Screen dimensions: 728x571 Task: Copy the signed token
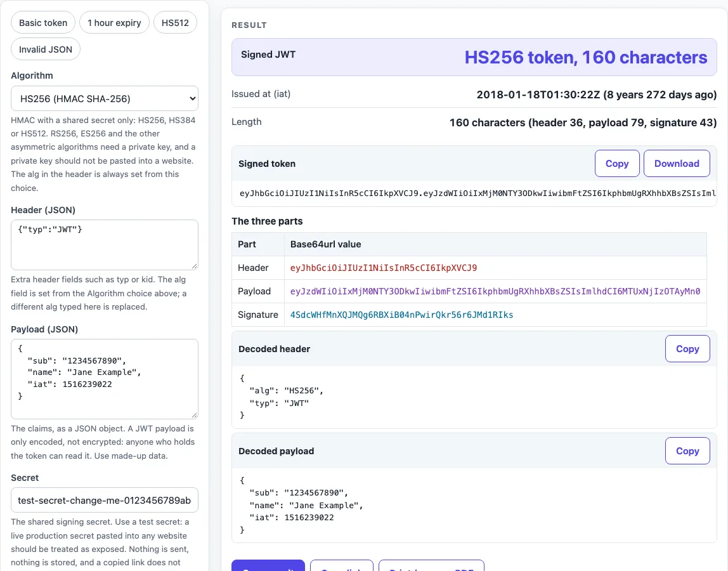pyautogui.click(x=617, y=164)
